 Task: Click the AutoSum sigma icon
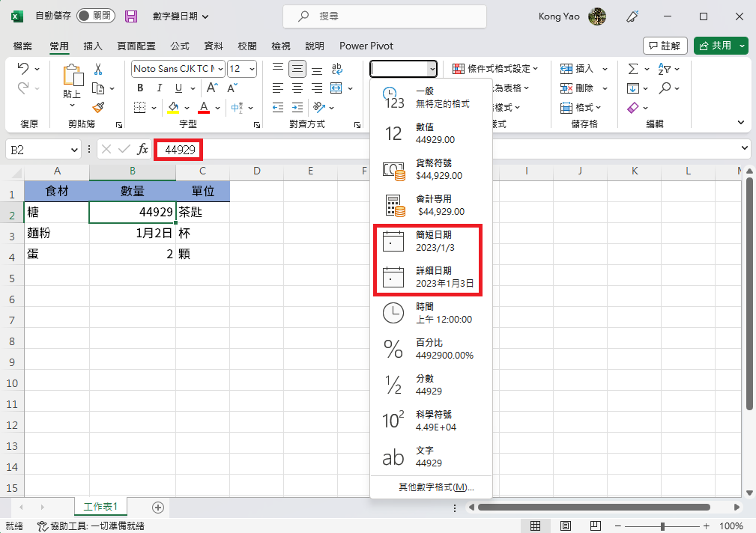coord(633,69)
